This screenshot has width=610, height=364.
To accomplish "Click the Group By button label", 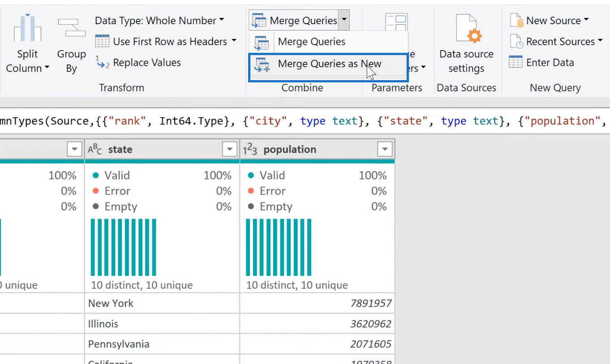I will click(x=72, y=61).
